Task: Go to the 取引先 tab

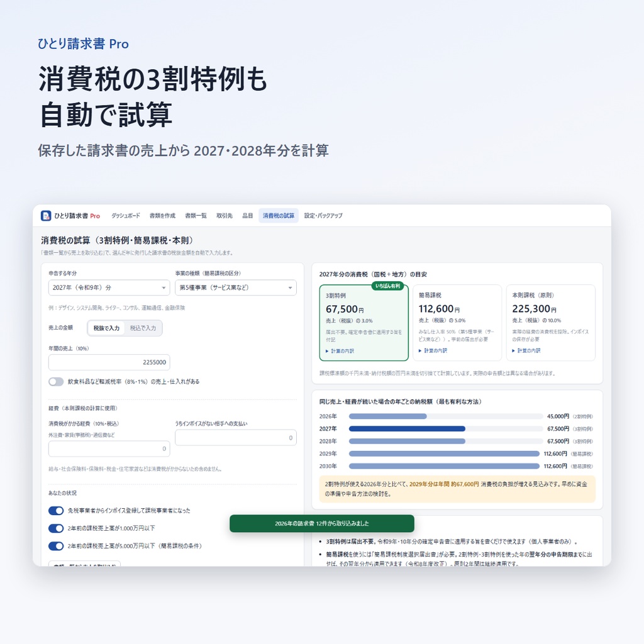Action: (225, 216)
